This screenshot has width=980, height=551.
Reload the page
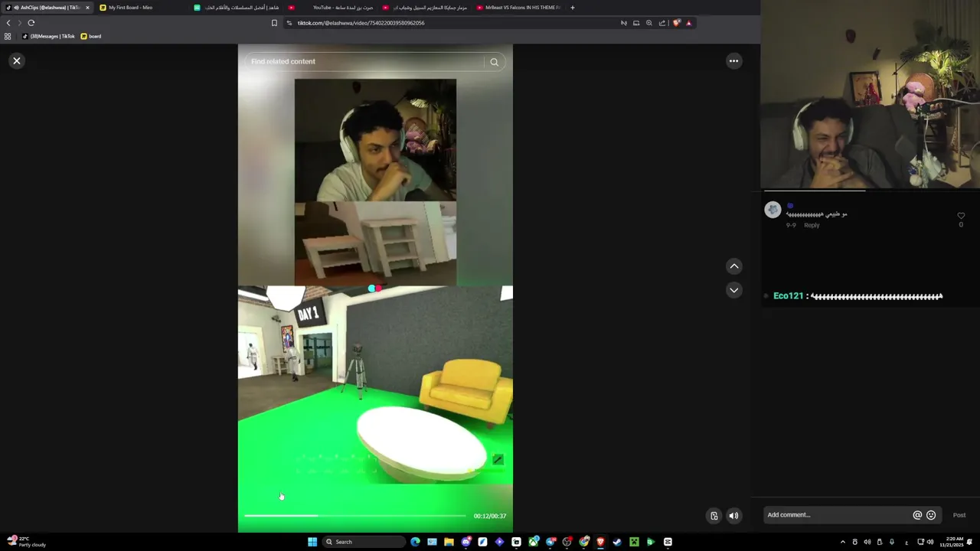coord(31,23)
